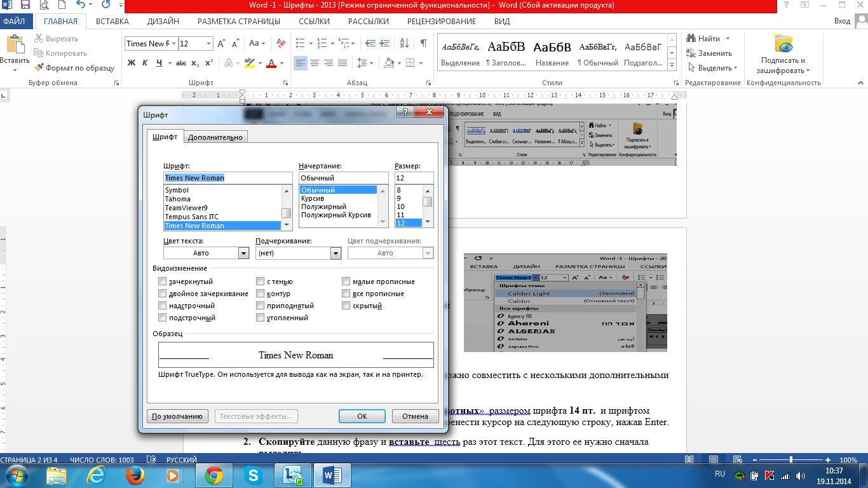Viewport: 868px width, 488px height.
Task: Open Шрифт group dialog launcher
Action: [x=285, y=83]
